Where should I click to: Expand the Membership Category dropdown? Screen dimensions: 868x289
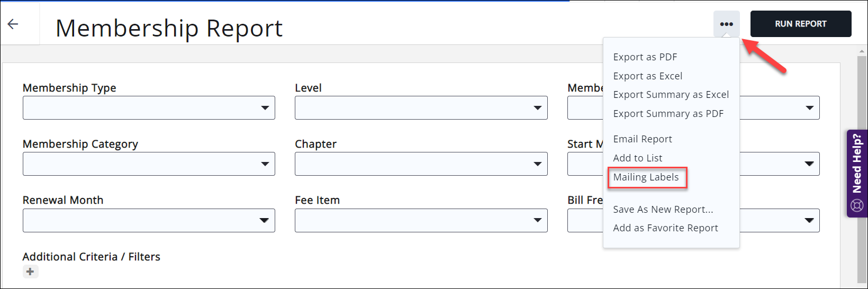pos(149,164)
